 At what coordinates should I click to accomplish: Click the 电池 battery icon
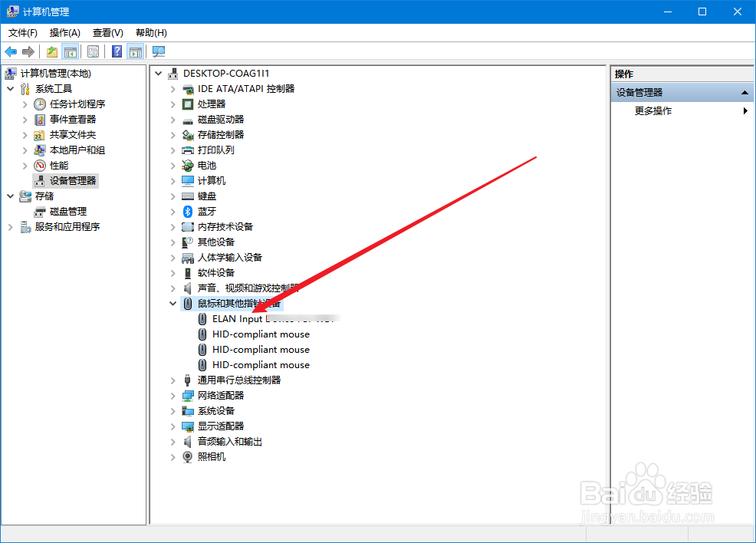tap(188, 166)
